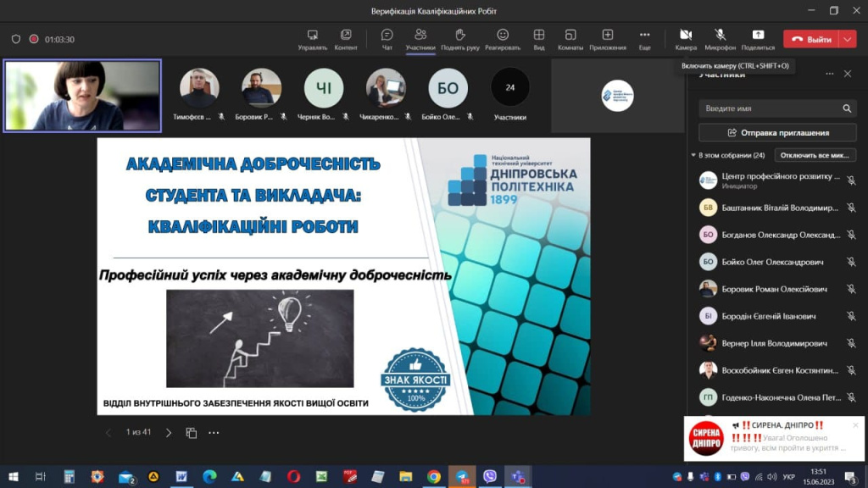Open the Apps (Приложения) icon
Image resolution: width=868 pixels, height=488 pixels.
pyautogui.click(x=607, y=39)
